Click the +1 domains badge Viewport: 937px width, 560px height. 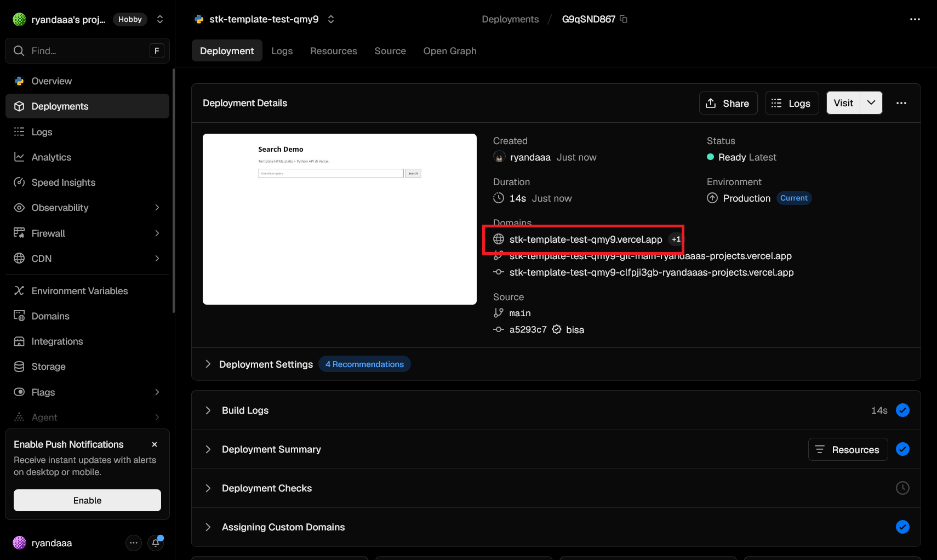676,239
